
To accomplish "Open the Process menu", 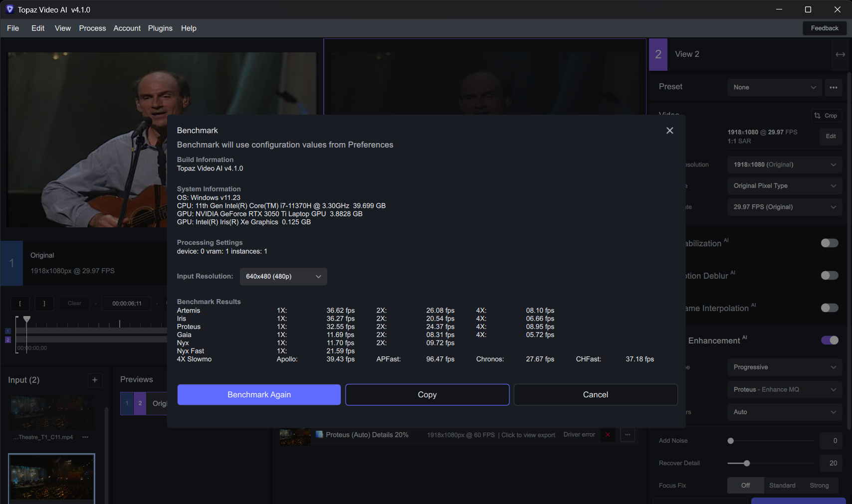I will (x=92, y=28).
